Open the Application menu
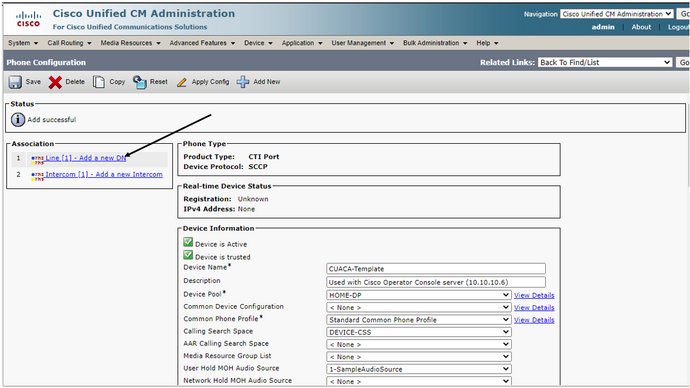The image size is (690, 388). [302, 43]
